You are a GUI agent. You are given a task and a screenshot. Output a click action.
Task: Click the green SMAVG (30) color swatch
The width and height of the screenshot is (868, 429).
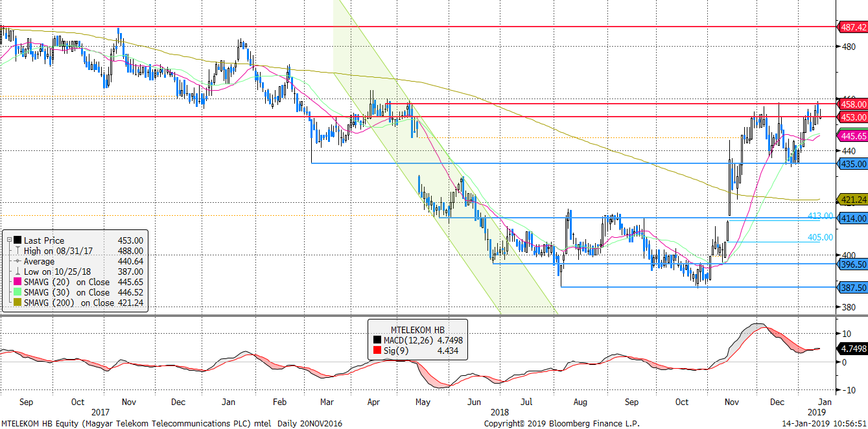(18, 292)
